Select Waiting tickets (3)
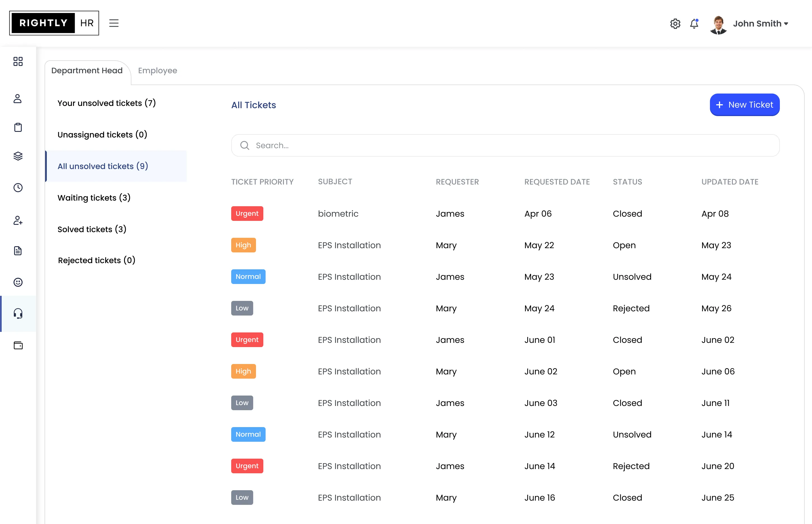This screenshot has height=524, width=812. click(94, 198)
